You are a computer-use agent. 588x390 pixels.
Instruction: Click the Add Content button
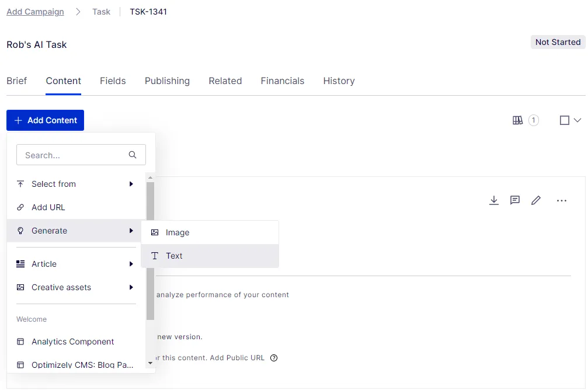(x=46, y=120)
